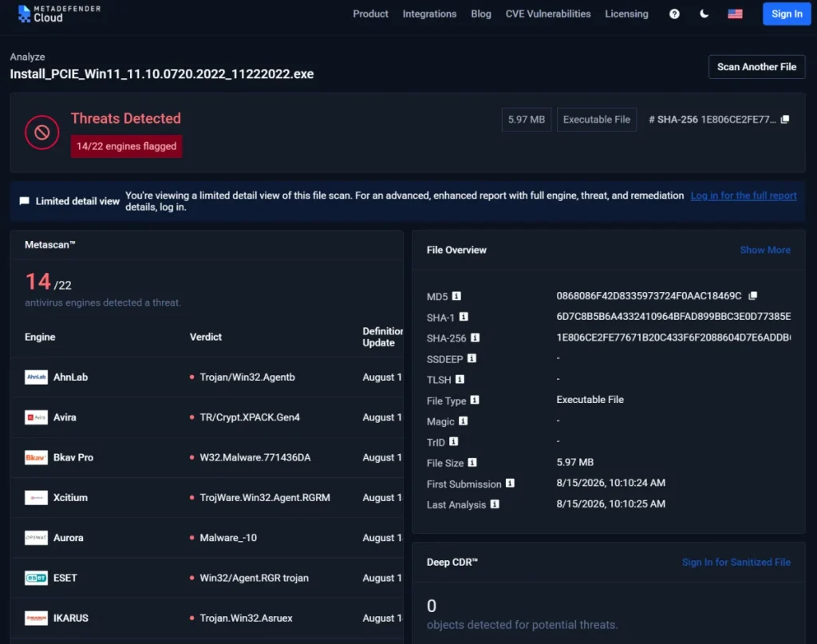Click the IKARUS engine logo

[x=36, y=618]
